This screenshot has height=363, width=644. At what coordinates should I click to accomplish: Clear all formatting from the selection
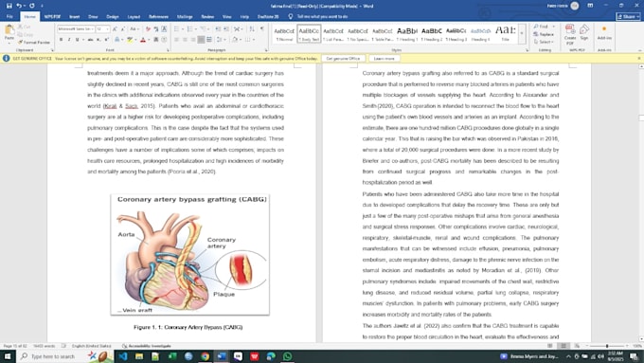[148, 28]
